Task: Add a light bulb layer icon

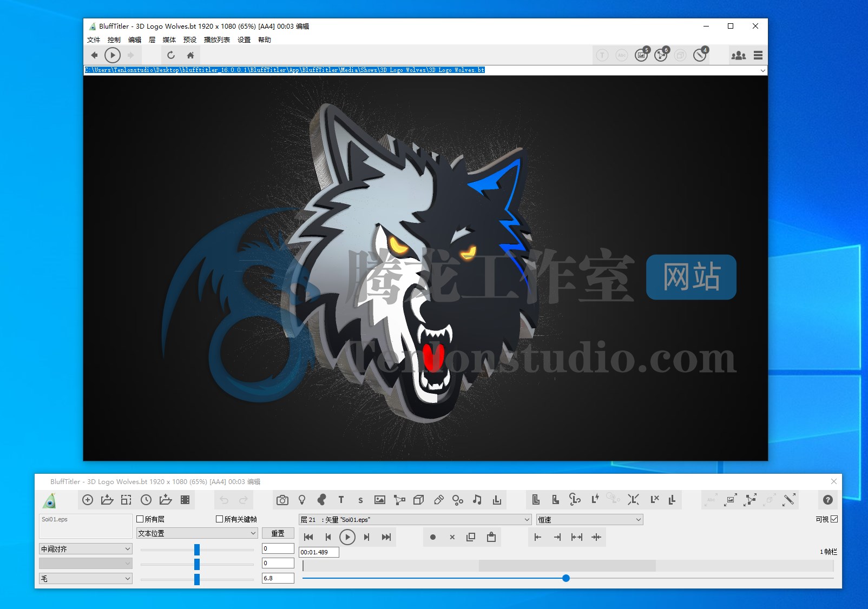Action: coord(302,500)
